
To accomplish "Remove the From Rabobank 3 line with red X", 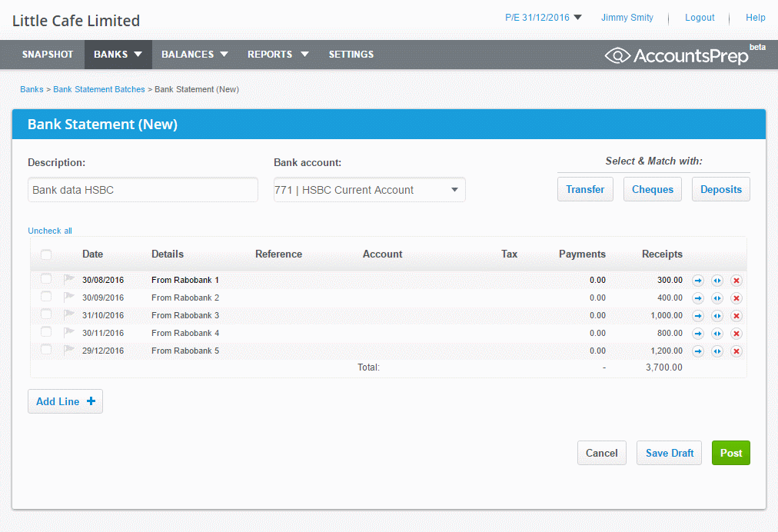I will 736,316.
